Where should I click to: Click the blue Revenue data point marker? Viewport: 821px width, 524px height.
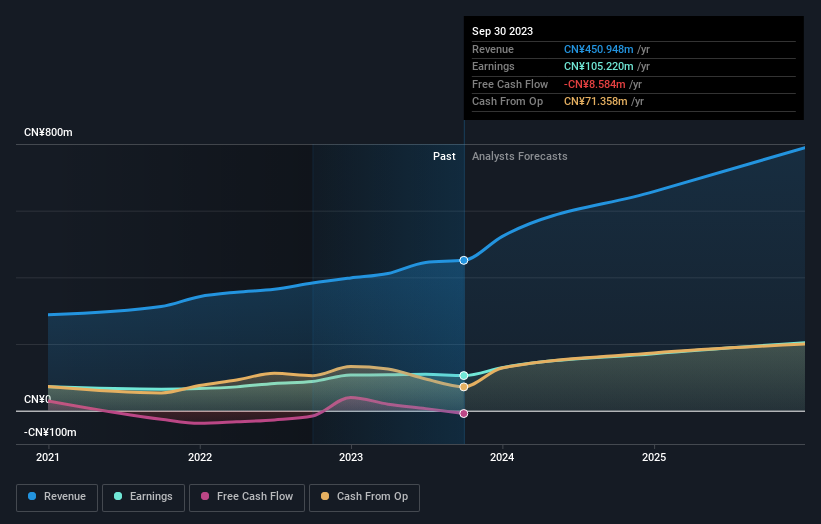pyautogui.click(x=464, y=260)
